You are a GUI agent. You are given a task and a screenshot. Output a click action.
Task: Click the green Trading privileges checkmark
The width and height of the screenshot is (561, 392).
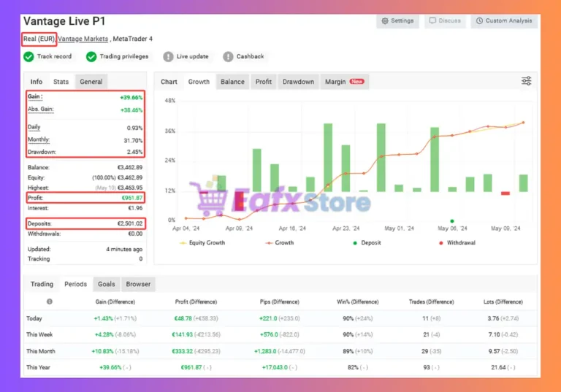click(x=91, y=56)
